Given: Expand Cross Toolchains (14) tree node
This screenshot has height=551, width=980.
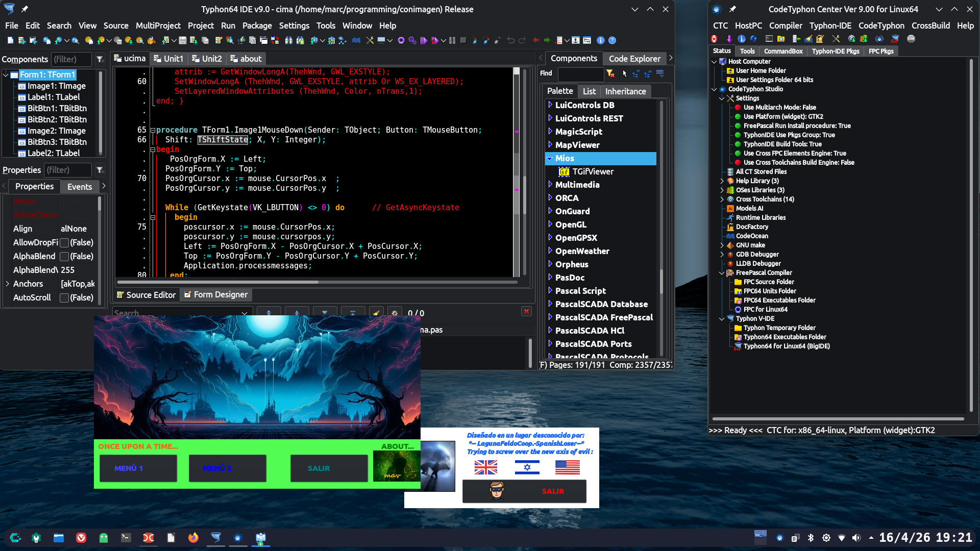Looking at the screenshot, I should [x=722, y=199].
